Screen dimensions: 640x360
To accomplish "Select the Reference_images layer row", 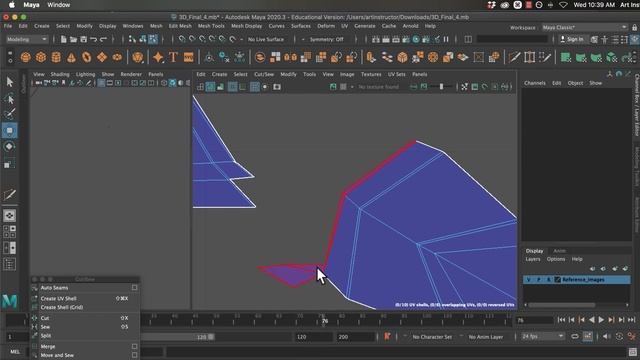I will (x=577, y=280).
